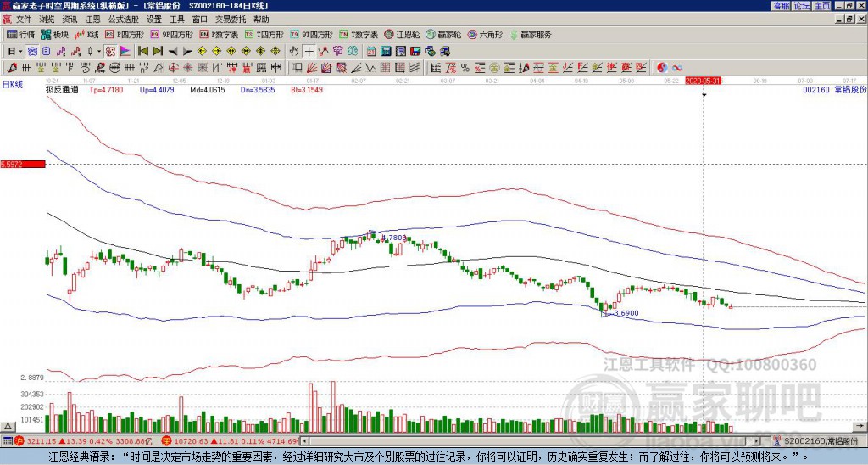
Task: Open the T四方形 tool
Action: (x=264, y=34)
